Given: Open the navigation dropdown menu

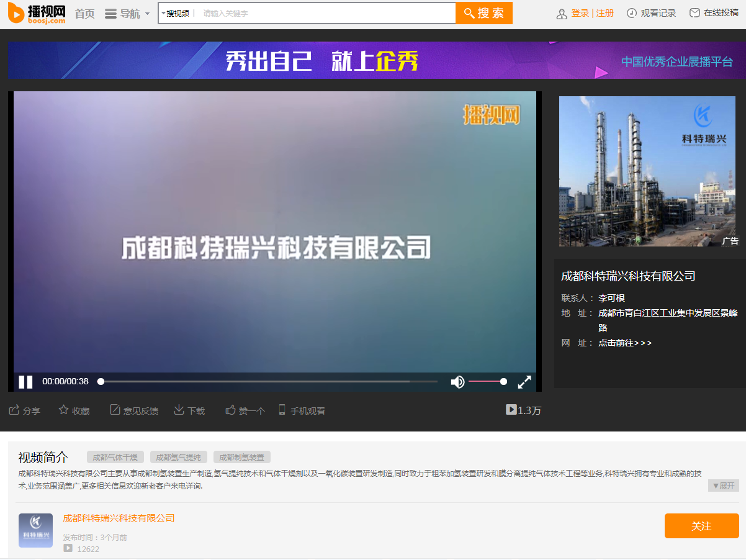Looking at the screenshot, I should [127, 14].
